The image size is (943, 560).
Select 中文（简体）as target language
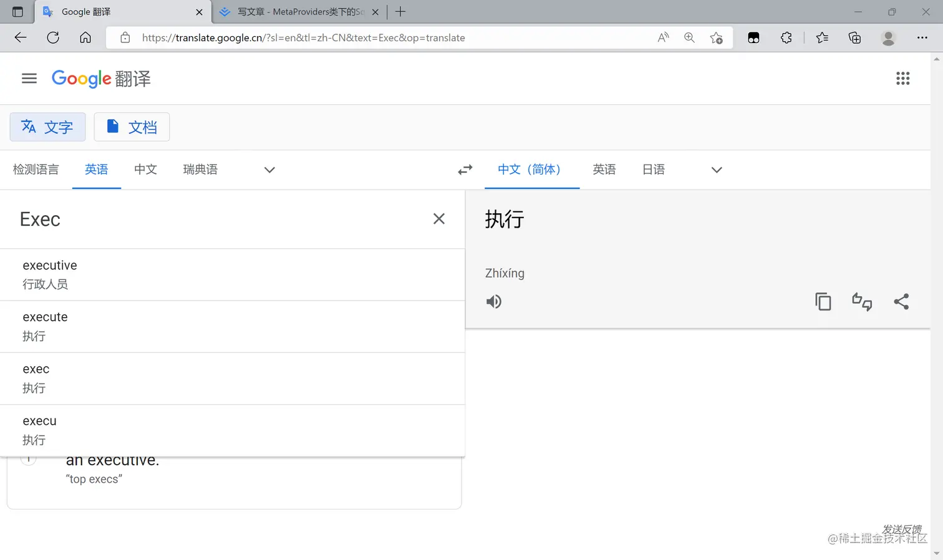click(x=532, y=170)
